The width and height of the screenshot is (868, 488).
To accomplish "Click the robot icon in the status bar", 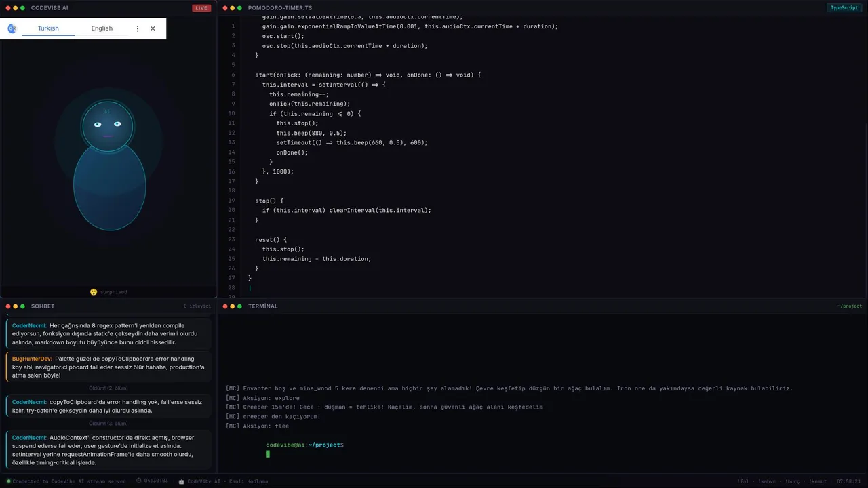I will point(181,481).
